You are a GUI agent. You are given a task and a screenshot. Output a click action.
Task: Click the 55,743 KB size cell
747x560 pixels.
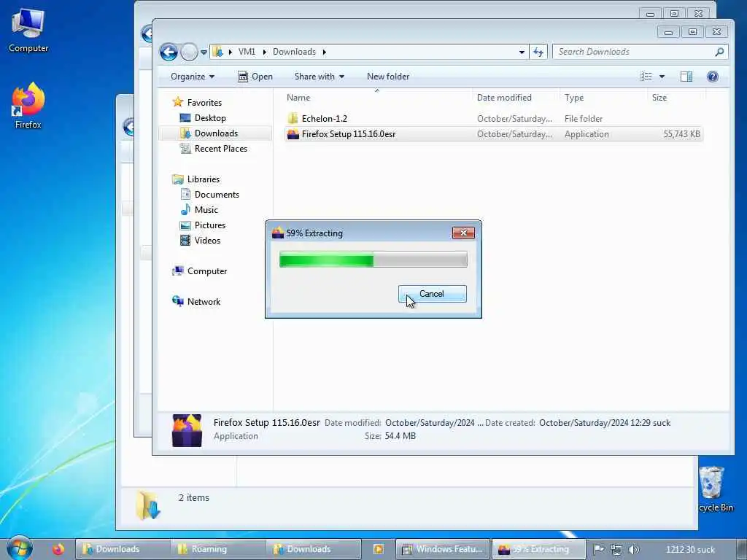pos(681,134)
